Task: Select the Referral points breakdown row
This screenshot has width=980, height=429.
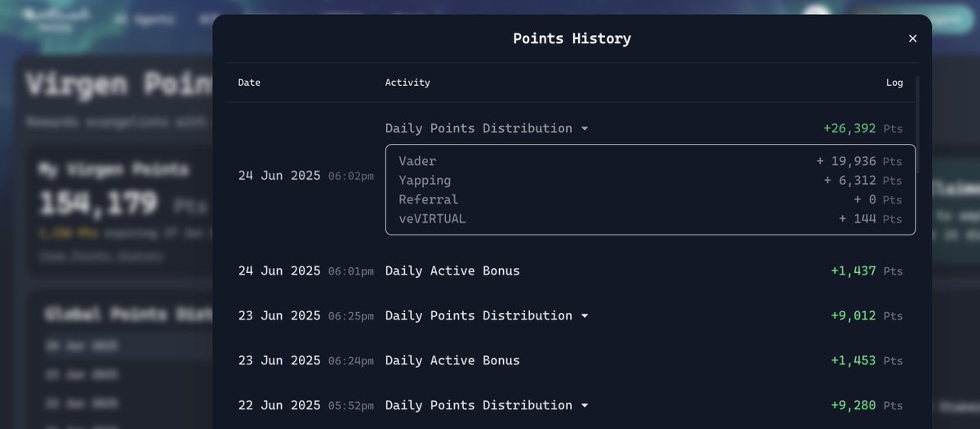Action: 650,199
